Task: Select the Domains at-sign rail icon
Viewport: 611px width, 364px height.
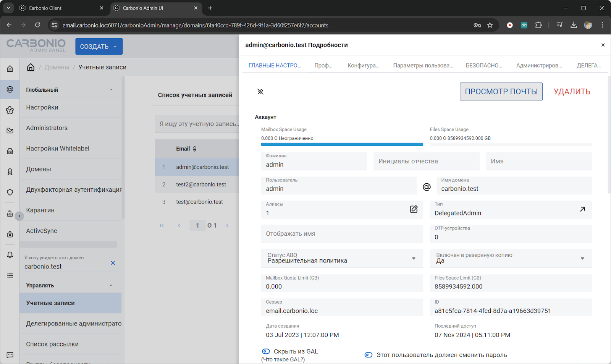Action: click(10, 89)
